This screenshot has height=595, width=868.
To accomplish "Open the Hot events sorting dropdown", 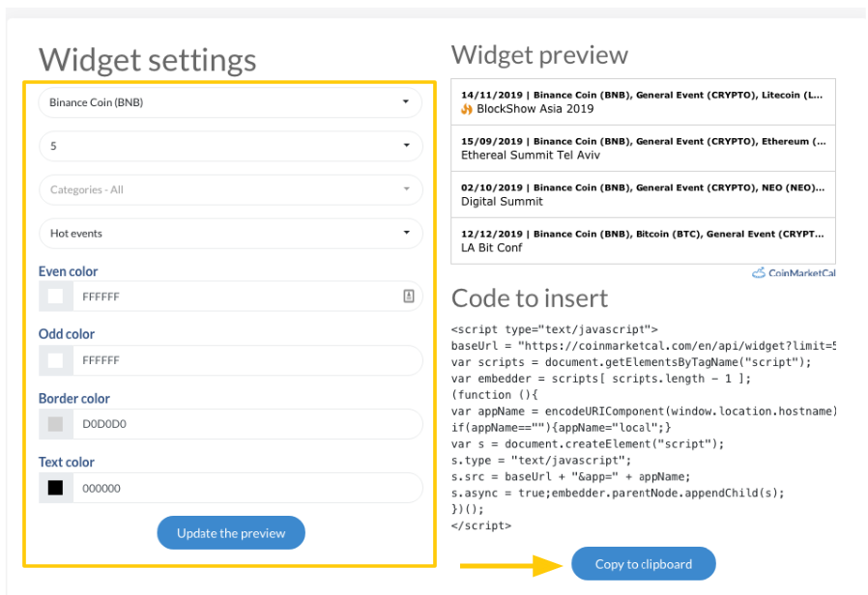I will (x=230, y=234).
